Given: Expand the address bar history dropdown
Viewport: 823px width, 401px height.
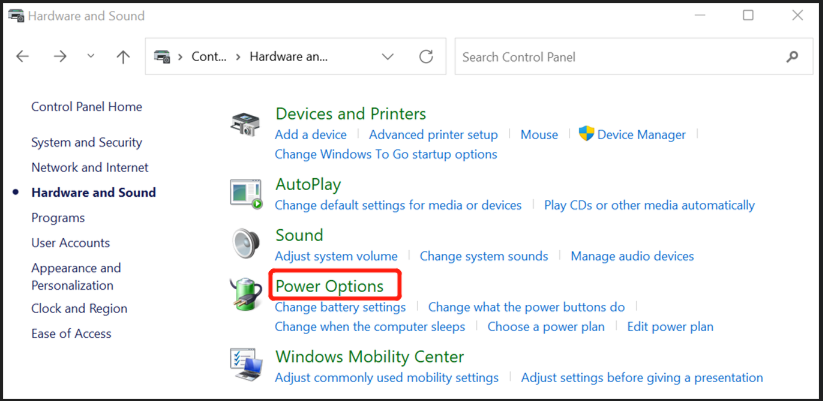Looking at the screenshot, I should 388,57.
